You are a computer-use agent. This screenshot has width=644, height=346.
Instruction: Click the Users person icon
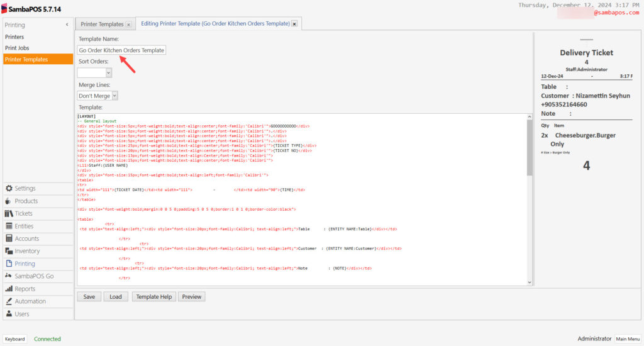[9, 313]
